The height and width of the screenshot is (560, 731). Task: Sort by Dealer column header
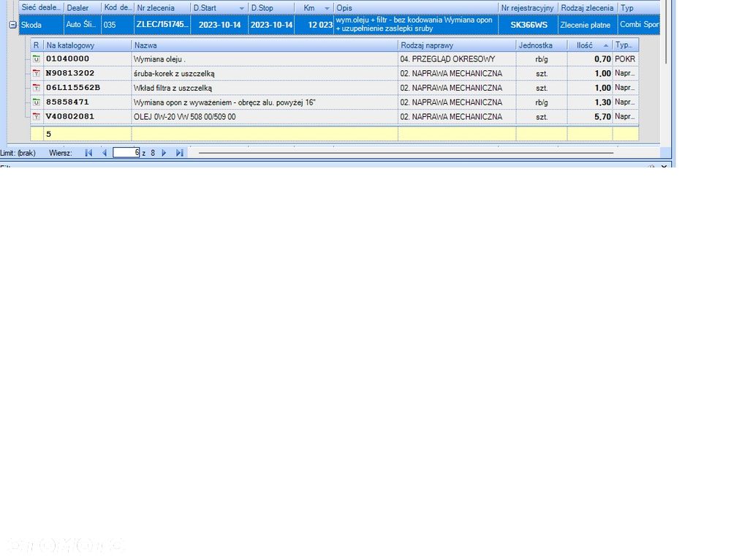(83, 8)
